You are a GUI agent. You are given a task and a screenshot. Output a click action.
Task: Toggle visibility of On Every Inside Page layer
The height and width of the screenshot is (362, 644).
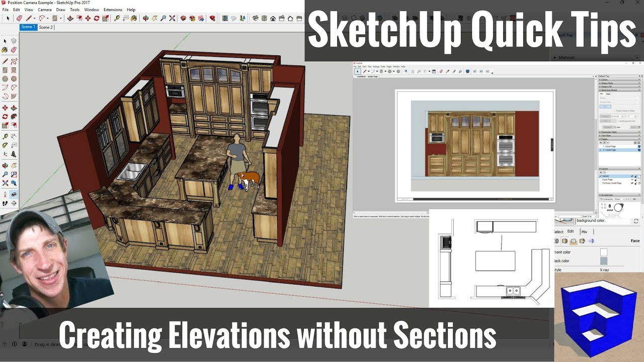[632, 183]
